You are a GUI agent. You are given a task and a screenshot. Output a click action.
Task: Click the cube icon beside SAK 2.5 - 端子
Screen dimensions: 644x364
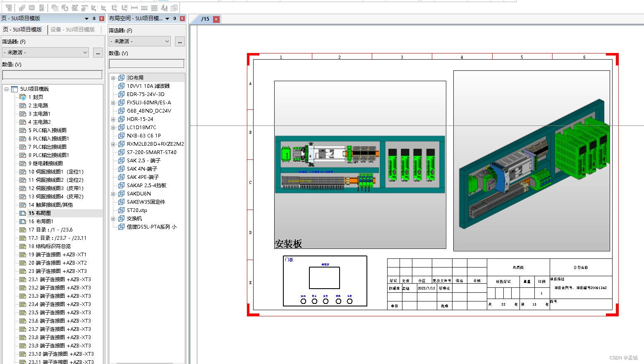(121, 160)
